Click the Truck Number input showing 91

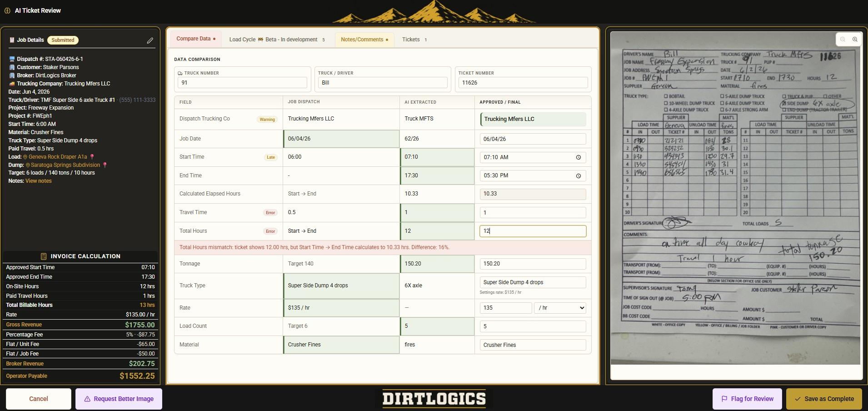pos(242,83)
